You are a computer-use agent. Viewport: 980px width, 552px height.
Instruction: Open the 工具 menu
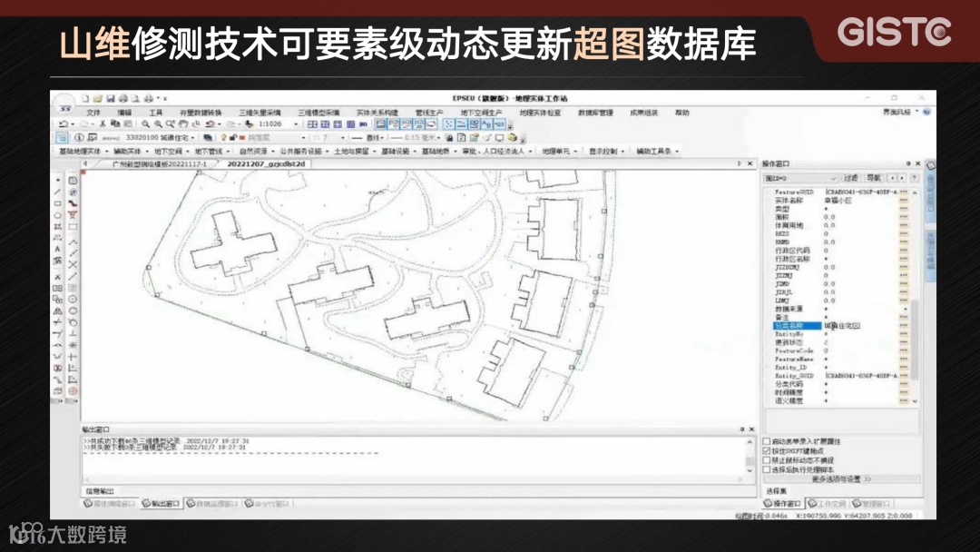156,113
